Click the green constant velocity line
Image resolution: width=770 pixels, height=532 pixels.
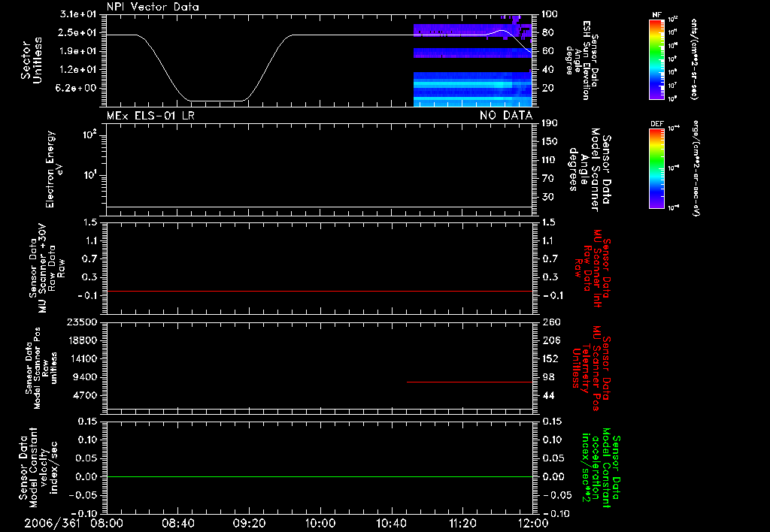click(x=320, y=476)
